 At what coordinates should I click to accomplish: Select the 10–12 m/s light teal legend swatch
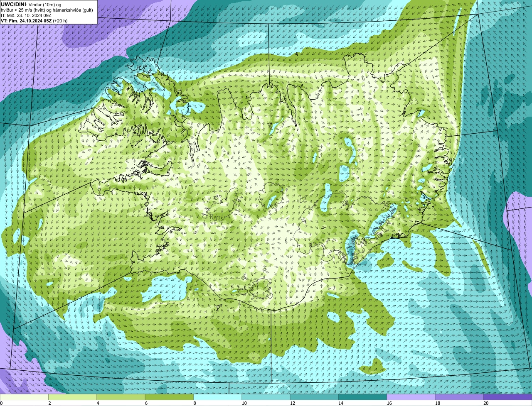[266, 397]
